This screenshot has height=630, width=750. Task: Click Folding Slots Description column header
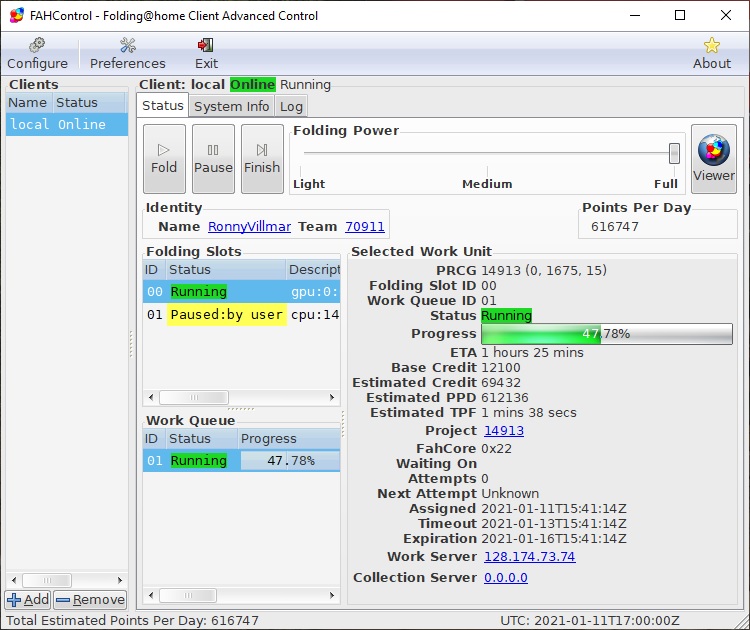coord(313,269)
